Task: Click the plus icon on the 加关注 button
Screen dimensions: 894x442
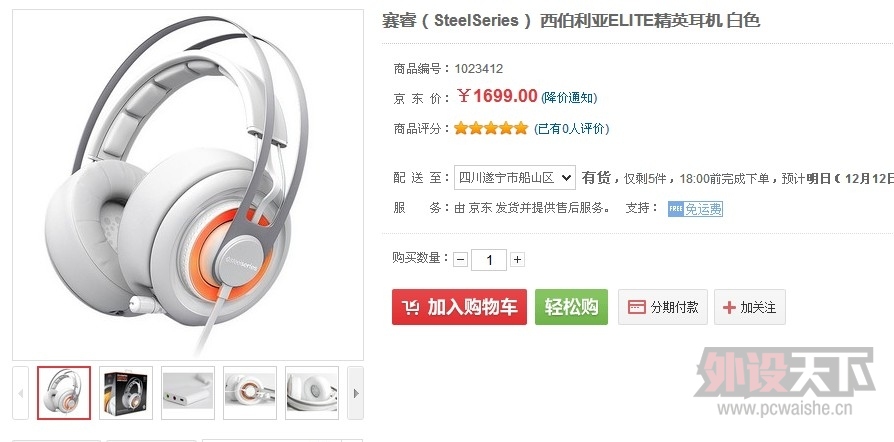Action: tap(729, 307)
